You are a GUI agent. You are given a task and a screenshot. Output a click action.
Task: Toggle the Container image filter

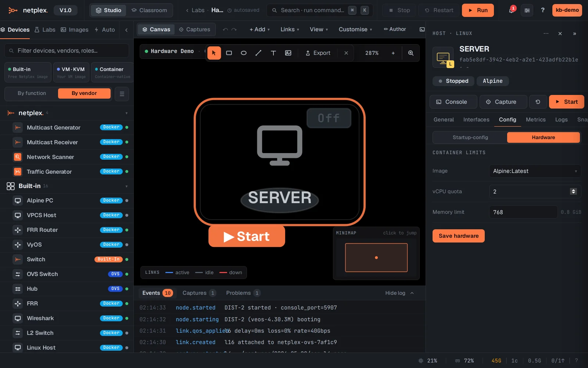112,72
